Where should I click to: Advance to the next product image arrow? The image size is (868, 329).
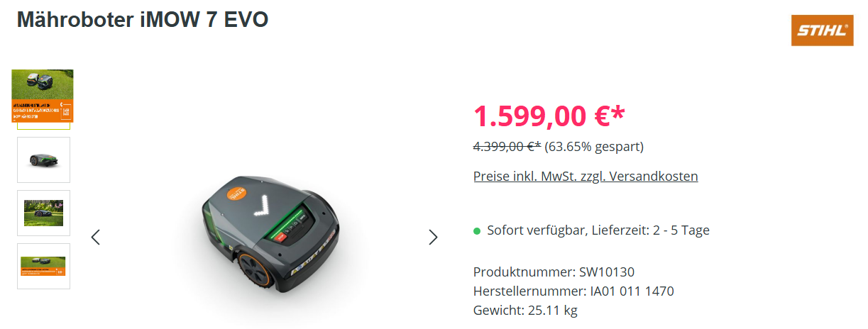tap(433, 238)
